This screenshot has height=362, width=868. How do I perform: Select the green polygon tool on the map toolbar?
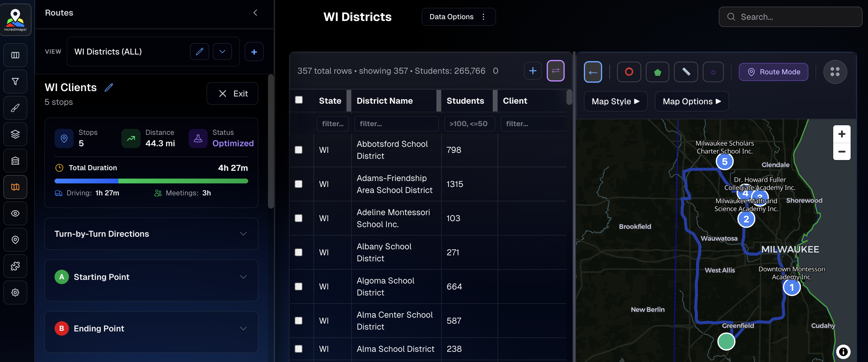pyautogui.click(x=657, y=72)
